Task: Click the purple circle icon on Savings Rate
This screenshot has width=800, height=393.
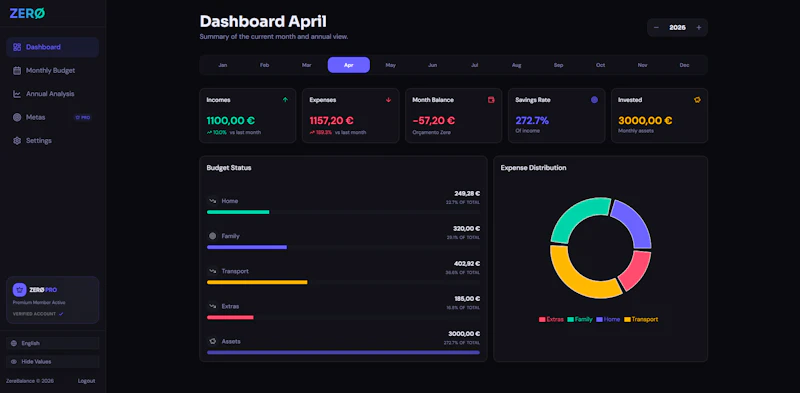Action: point(594,100)
